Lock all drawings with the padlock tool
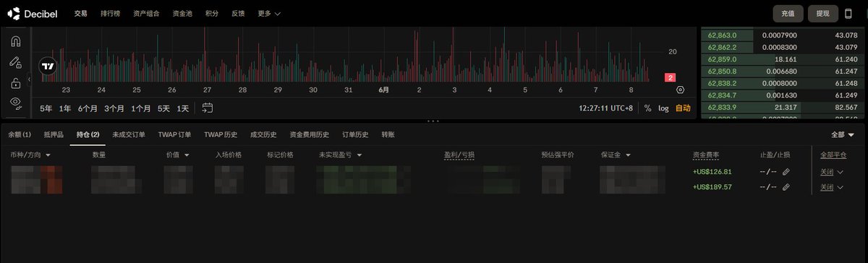The image size is (868, 263). coord(16,83)
